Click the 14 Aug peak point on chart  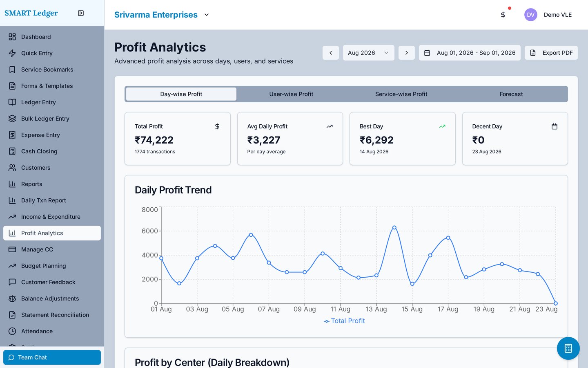[x=394, y=227]
